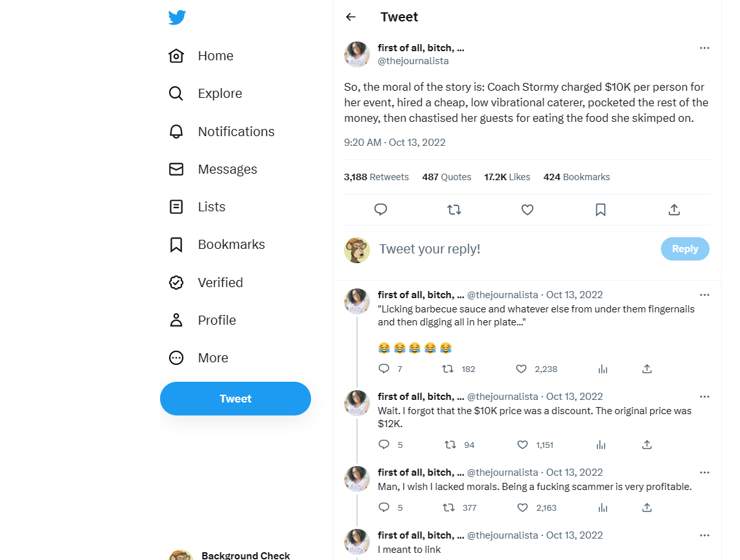
Task: Click the Twitter bird logo
Action: 177,17
